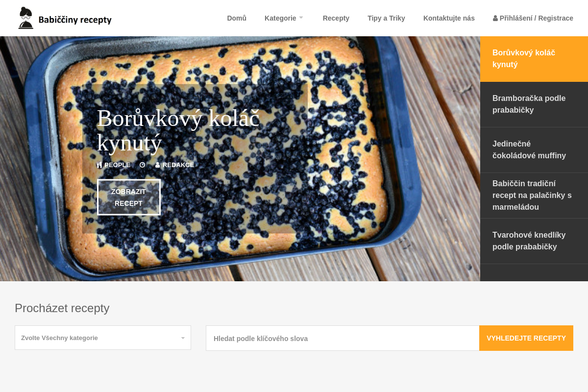Click the category select caret arrow
The image size is (588, 392).
[183, 338]
